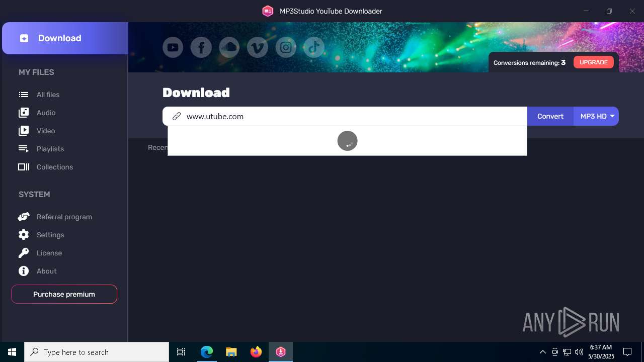This screenshot has height=362, width=644.
Task: Launch Firefox from taskbar
Action: click(256, 352)
